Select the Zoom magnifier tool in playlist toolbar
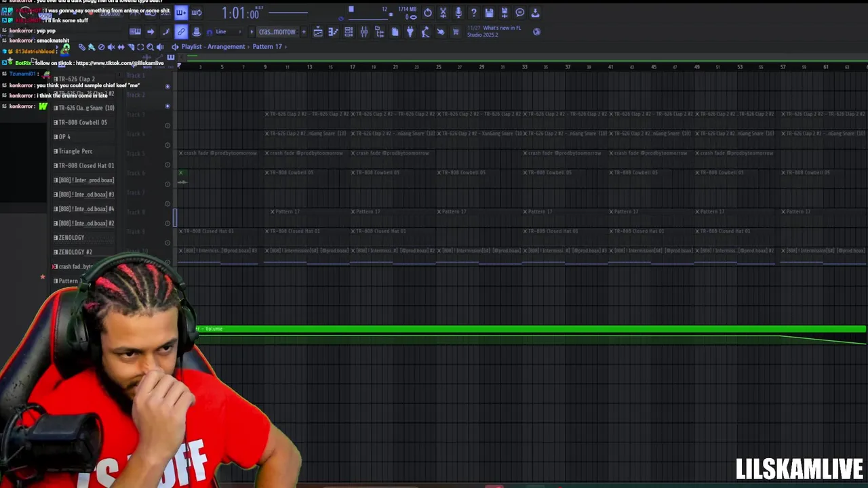The width and height of the screenshot is (868, 488). (x=150, y=47)
